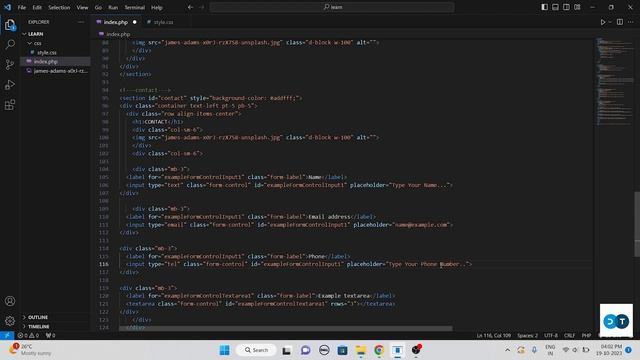
Task: Collapse the css folder in Explorer
Action: click(55, 43)
